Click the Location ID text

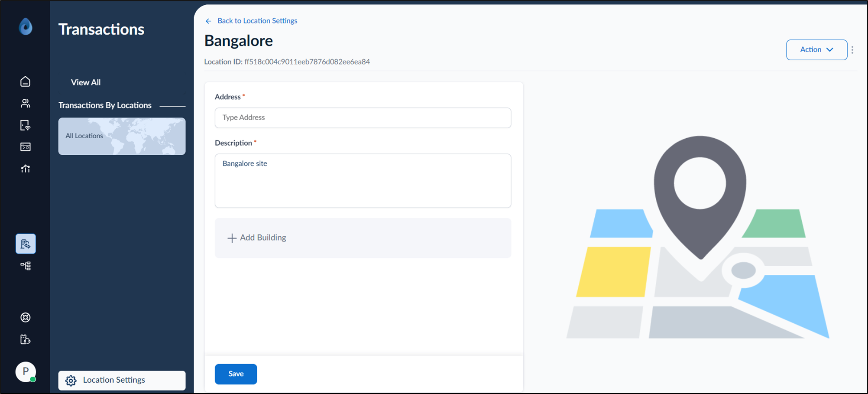coord(287,62)
